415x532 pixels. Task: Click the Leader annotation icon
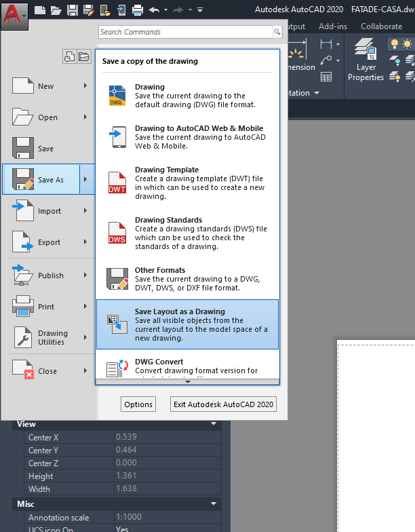tap(325, 60)
